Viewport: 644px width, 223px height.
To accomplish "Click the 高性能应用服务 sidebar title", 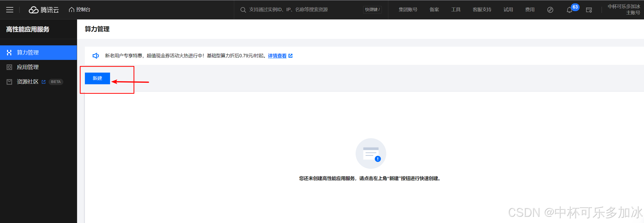I will 28,29.
